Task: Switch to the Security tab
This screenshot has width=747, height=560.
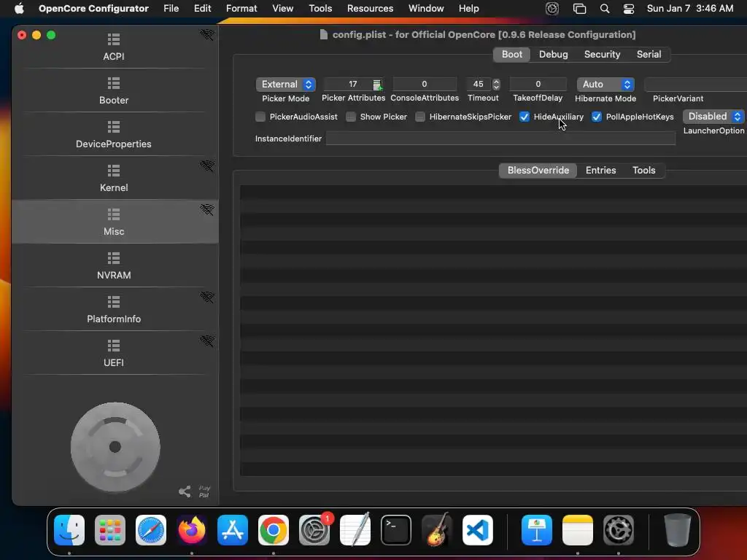Action: pos(602,54)
